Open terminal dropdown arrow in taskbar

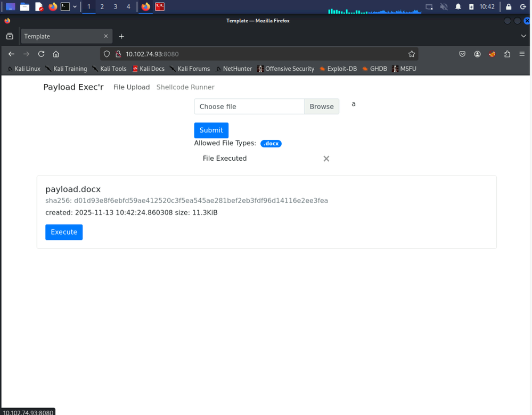(75, 7)
